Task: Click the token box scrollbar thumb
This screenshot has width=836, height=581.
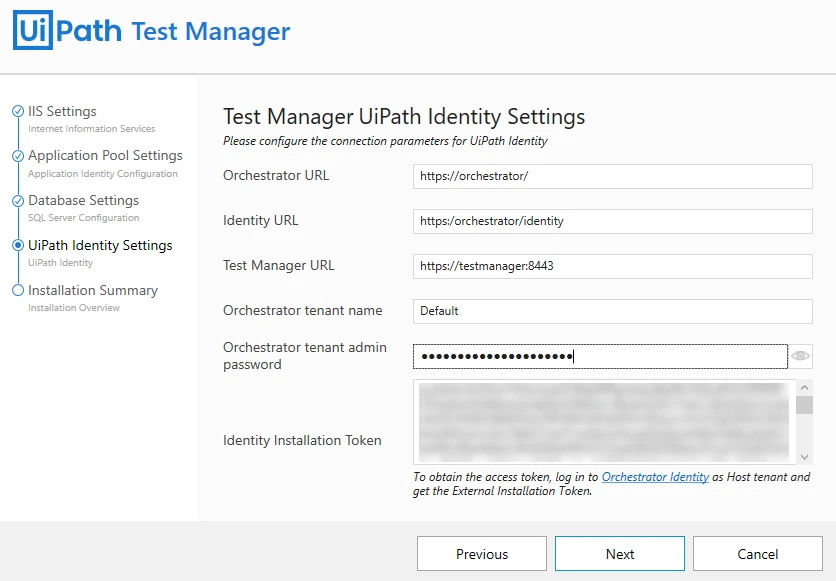Action: (x=805, y=405)
